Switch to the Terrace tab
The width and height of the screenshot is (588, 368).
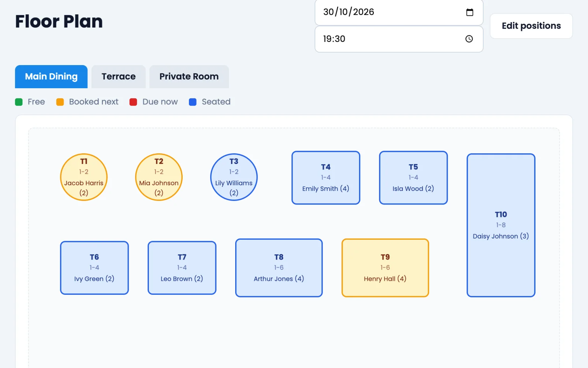point(118,76)
